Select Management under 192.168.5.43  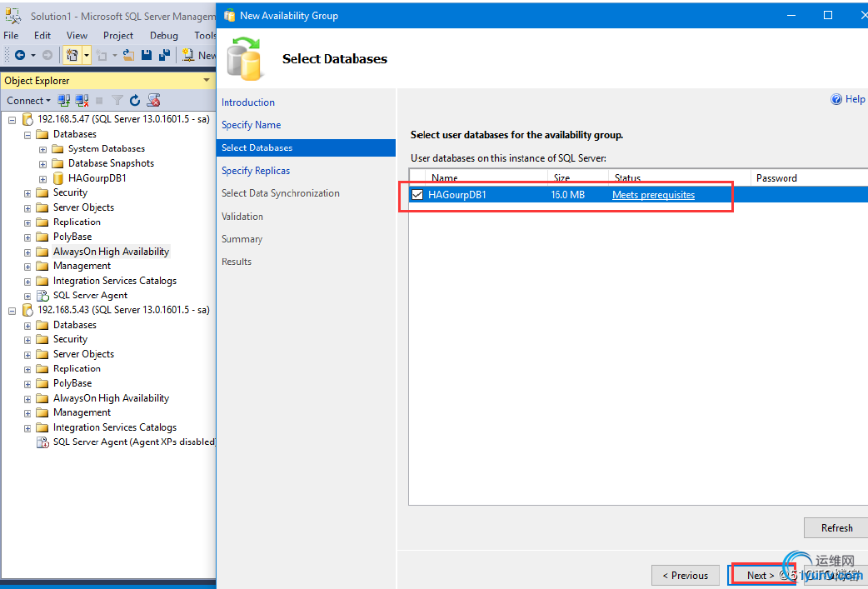tap(82, 413)
